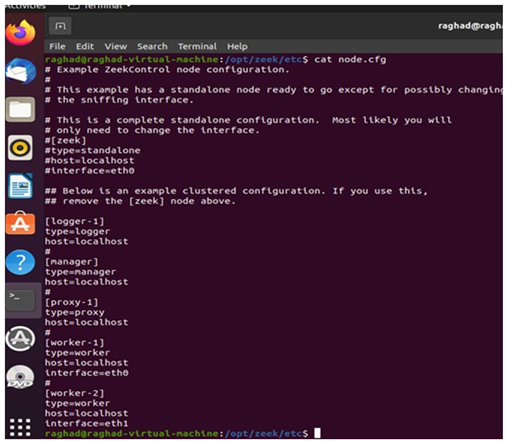Click the Activities button in top bar
This screenshot has width=505, height=442.
click(x=25, y=7)
